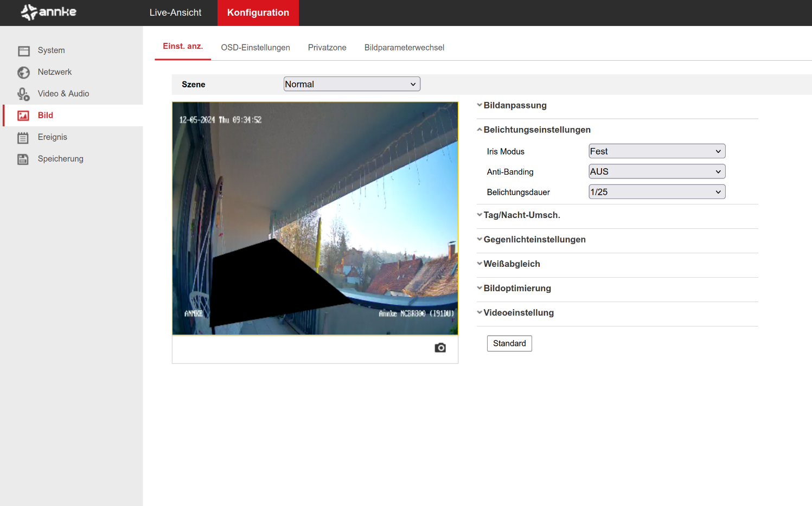Expand the Bildoptimierung section
Screen dimensions: 812x506
click(x=514, y=288)
